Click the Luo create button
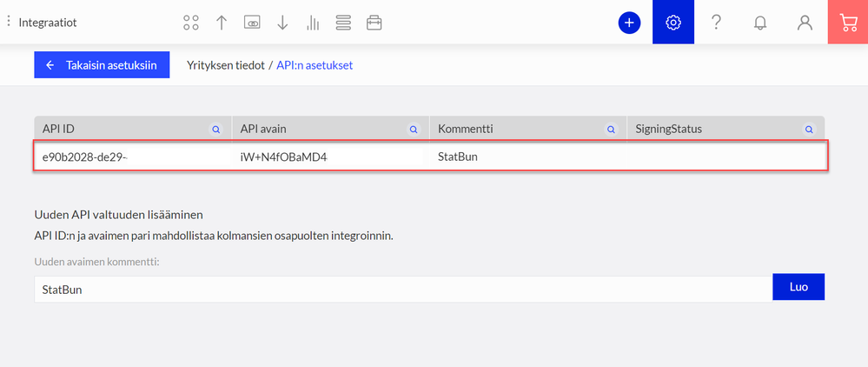 point(798,288)
